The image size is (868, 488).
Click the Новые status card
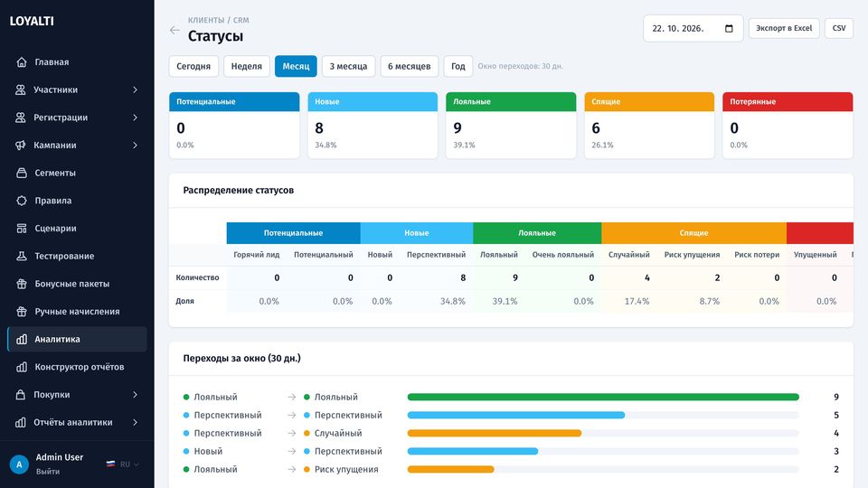[373, 125]
